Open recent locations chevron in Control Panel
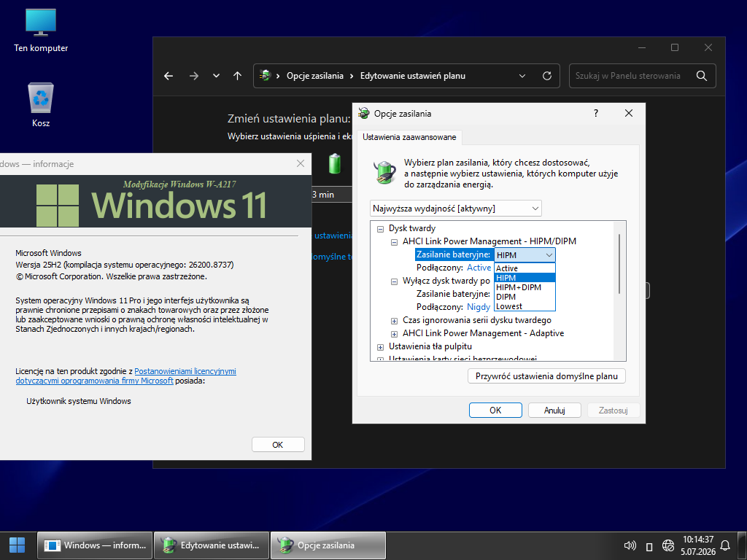Viewport: 747px width, 560px height. 216,76
